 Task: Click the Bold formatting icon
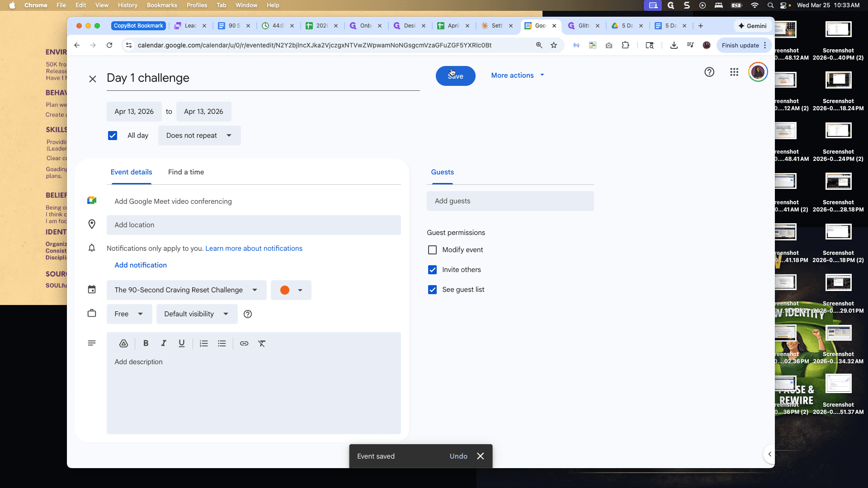click(x=146, y=343)
